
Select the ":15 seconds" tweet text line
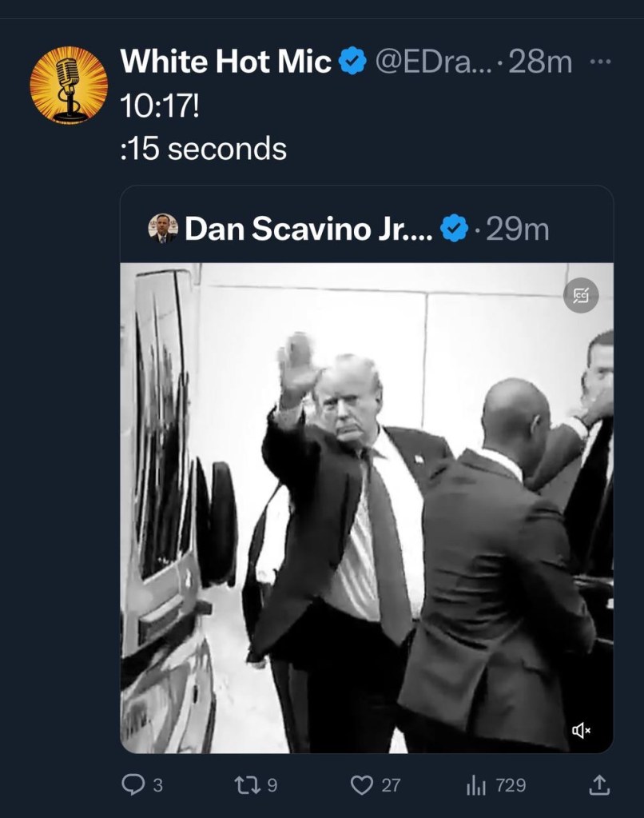(x=204, y=149)
